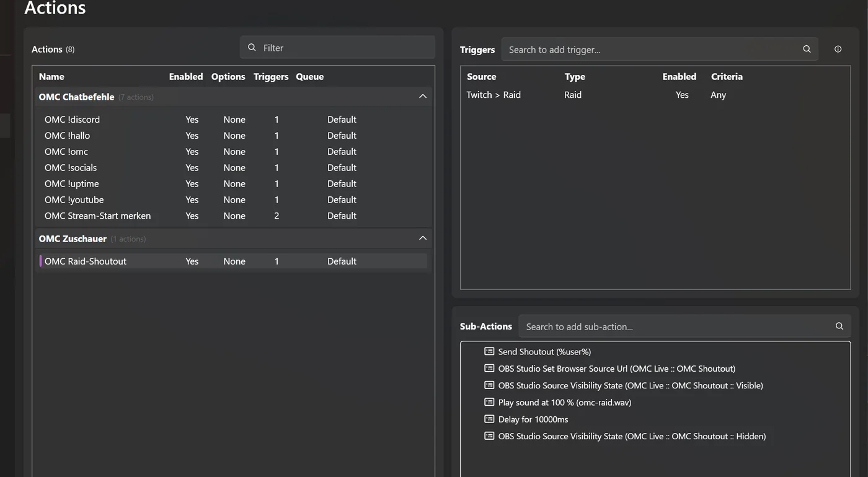Image resolution: width=868 pixels, height=477 pixels.
Task: Click the Type column header in Triggers
Action: pos(575,77)
